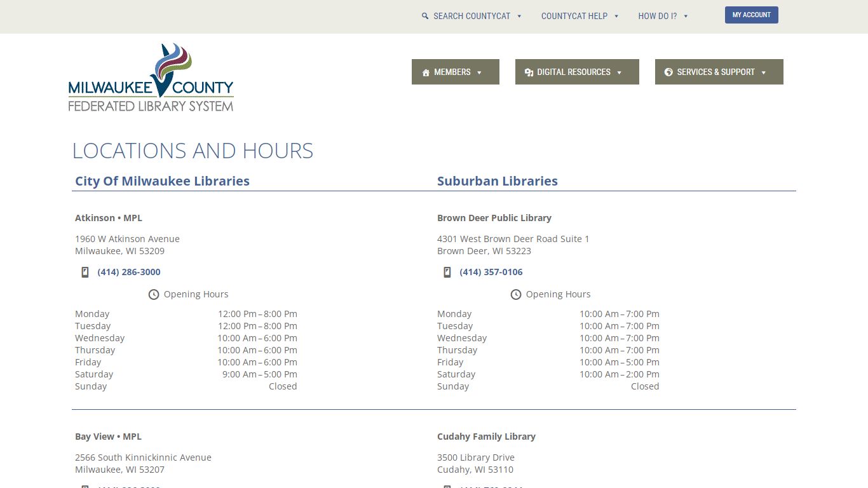
Task: Click Cudahy, WI 53110 text
Action: [475, 470]
